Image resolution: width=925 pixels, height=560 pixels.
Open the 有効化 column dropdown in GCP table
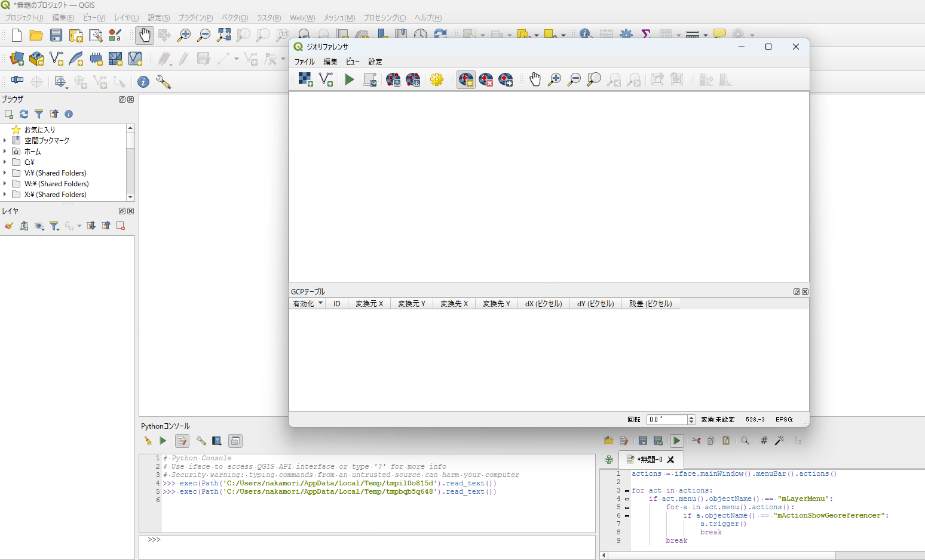(320, 303)
